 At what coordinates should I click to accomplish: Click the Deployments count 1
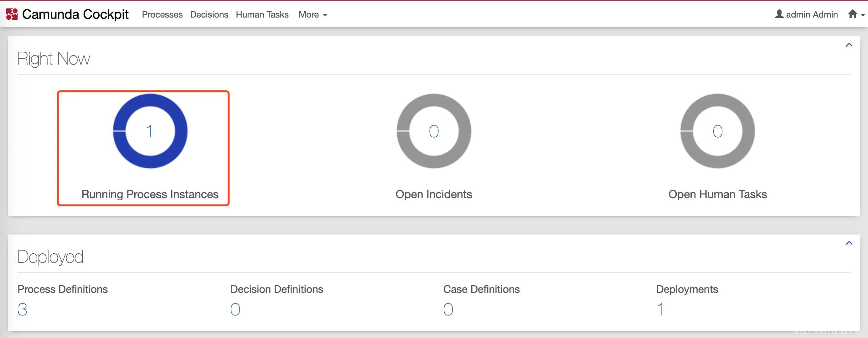pyautogui.click(x=661, y=309)
